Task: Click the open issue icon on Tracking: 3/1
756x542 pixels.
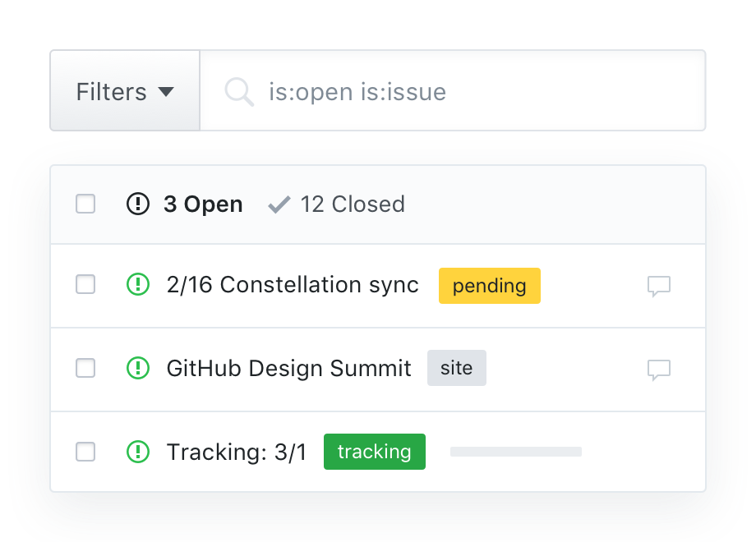Action: point(138,451)
